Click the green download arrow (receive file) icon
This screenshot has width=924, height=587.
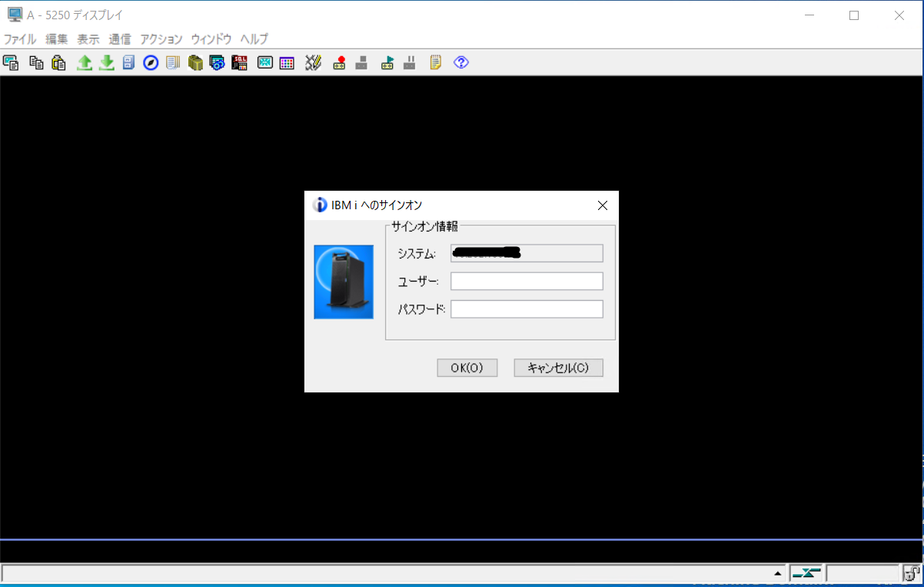[x=107, y=62]
